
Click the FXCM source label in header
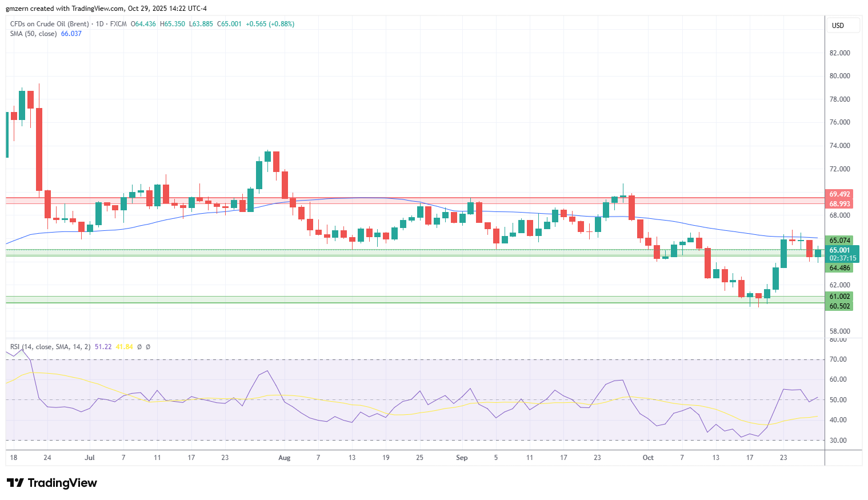point(118,24)
